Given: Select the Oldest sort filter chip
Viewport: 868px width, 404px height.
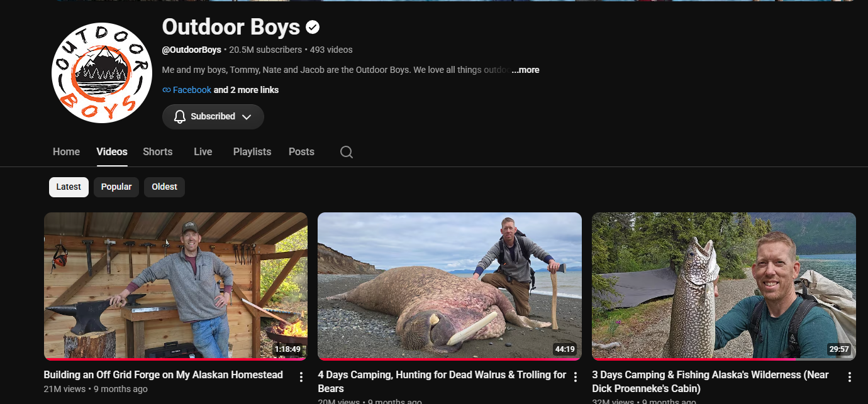Looking at the screenshot, I should pos(164,187).
